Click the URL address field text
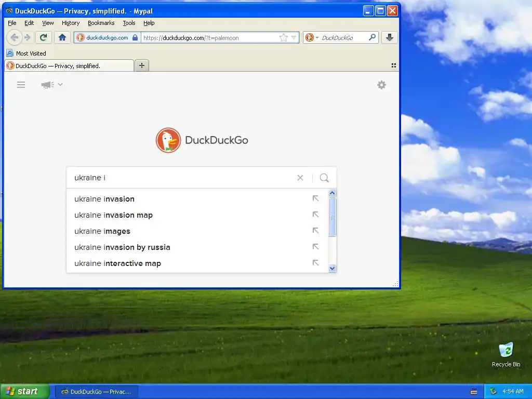 coord(191,37)
